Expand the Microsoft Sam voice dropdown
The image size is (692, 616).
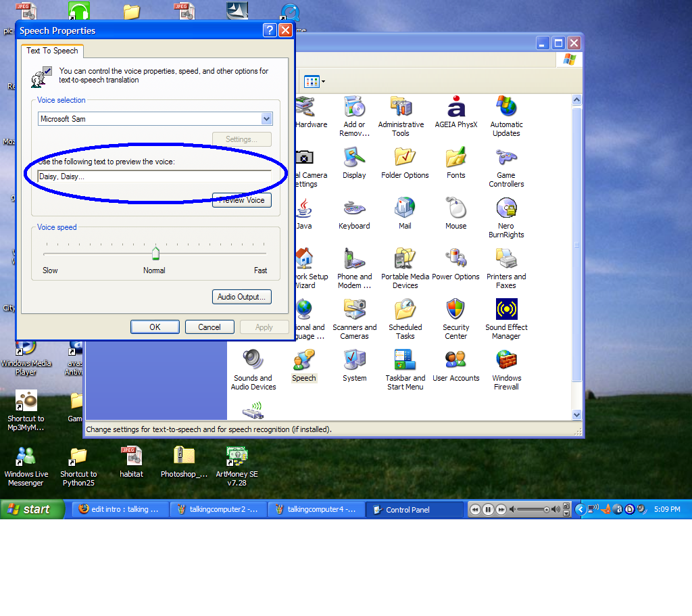[266, 119]
